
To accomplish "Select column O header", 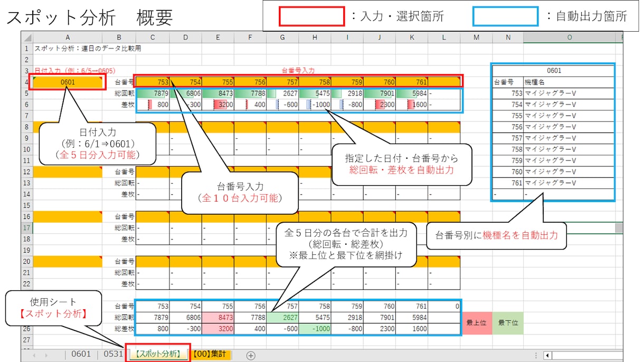I will (x=569, y=37).
